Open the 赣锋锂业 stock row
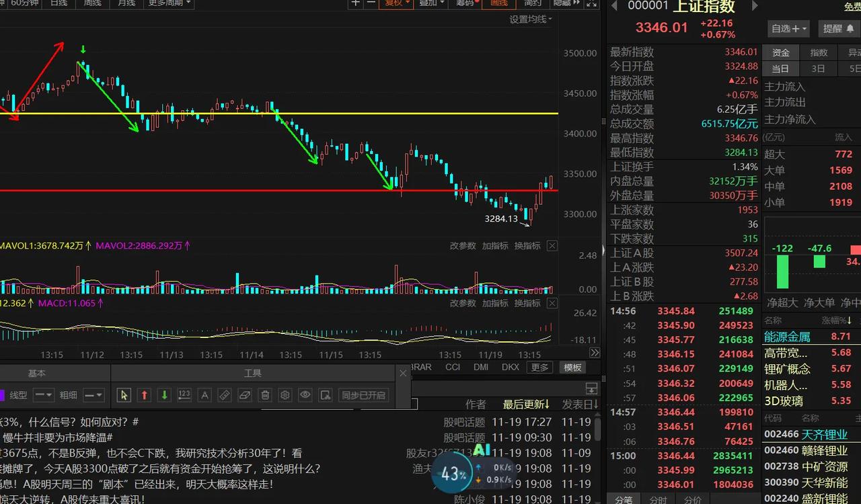Image resolution: width=861 pixels, height=504 pixels. pyautogui.click(x=812, y=450)
